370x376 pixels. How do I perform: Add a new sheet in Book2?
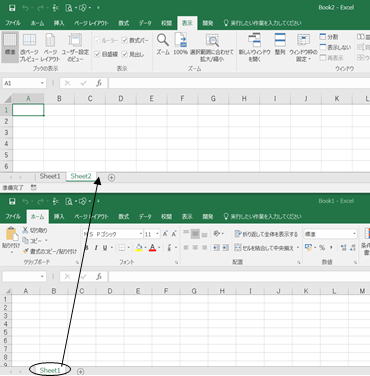(111, 178)
